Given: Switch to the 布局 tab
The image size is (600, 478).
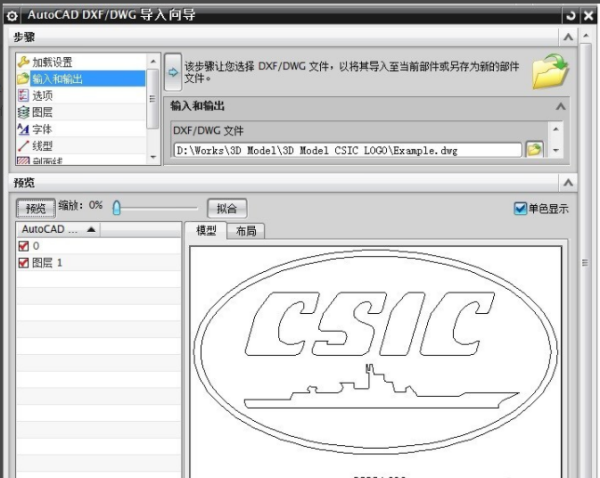Looking at the screenshot, I should 246,231.
